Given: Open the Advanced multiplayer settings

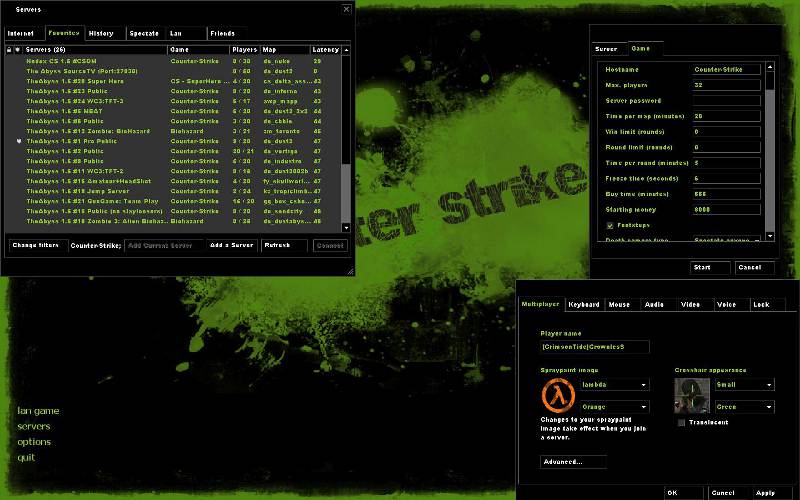Looking at the screenshot, I should [x=573, y=462].
